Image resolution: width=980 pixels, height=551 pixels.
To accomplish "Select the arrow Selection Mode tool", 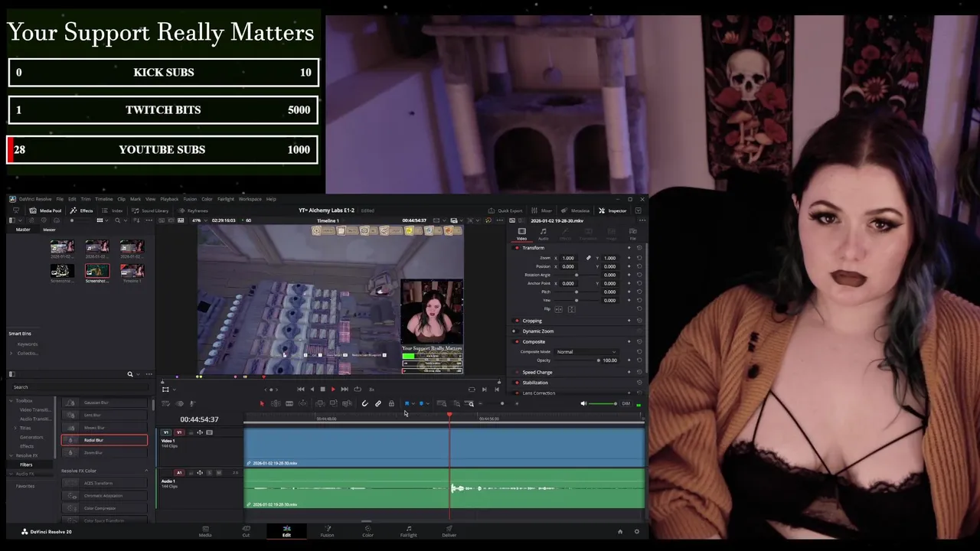I will coord(262,403).
